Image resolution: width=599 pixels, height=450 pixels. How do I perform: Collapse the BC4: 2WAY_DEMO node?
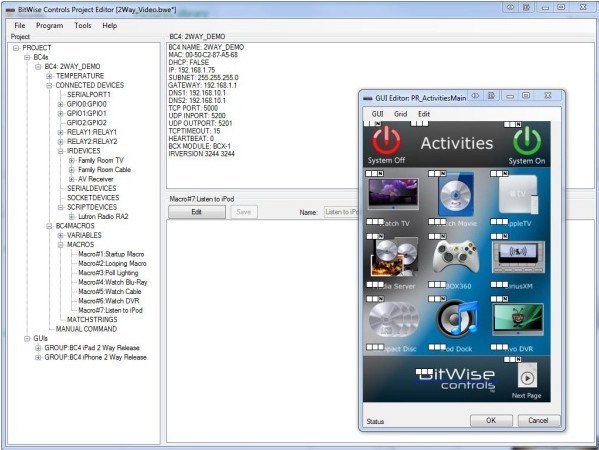tap(38, 66)
